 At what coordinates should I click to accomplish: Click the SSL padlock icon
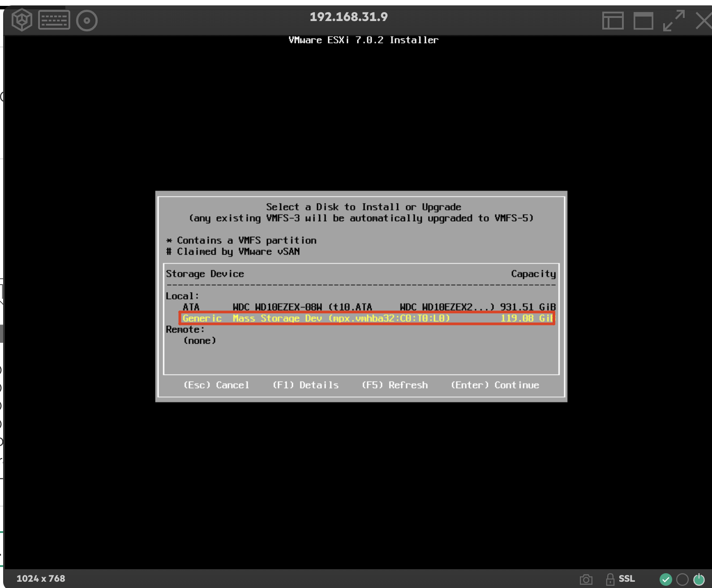610,579
